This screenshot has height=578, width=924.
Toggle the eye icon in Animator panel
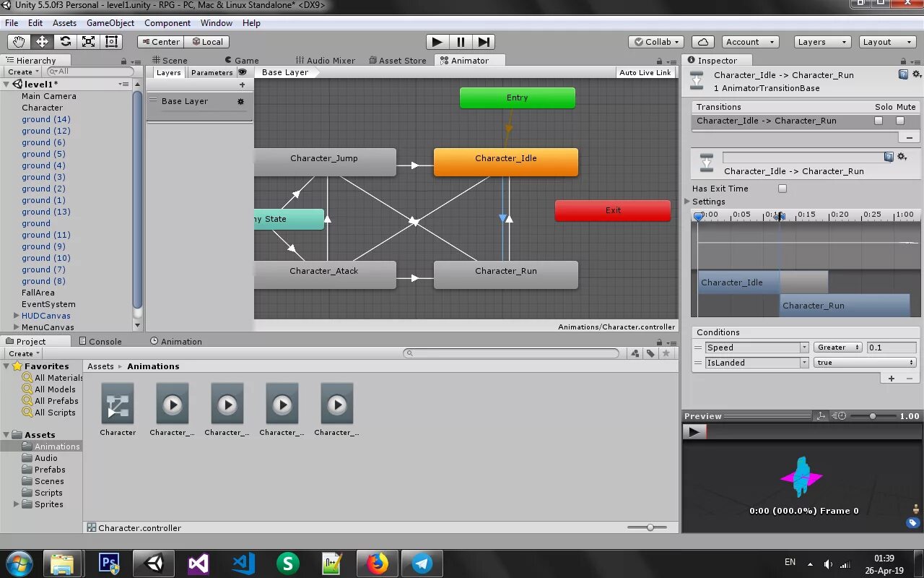pyautogui.click(x=243, y=72)
